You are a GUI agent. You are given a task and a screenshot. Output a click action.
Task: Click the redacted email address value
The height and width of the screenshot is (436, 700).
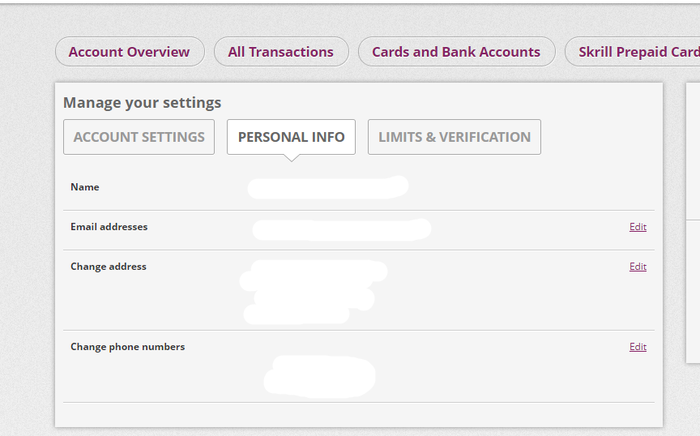[x=340, y=229]
